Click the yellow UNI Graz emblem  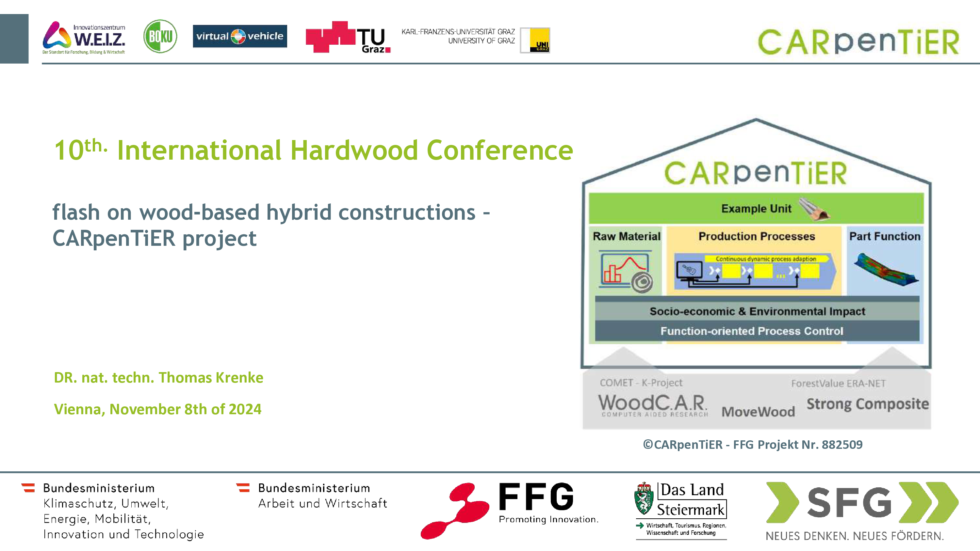pos(535,40)
